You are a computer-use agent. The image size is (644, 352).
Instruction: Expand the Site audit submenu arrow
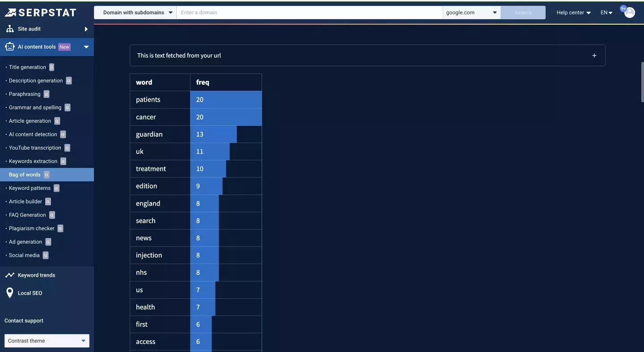86,29
